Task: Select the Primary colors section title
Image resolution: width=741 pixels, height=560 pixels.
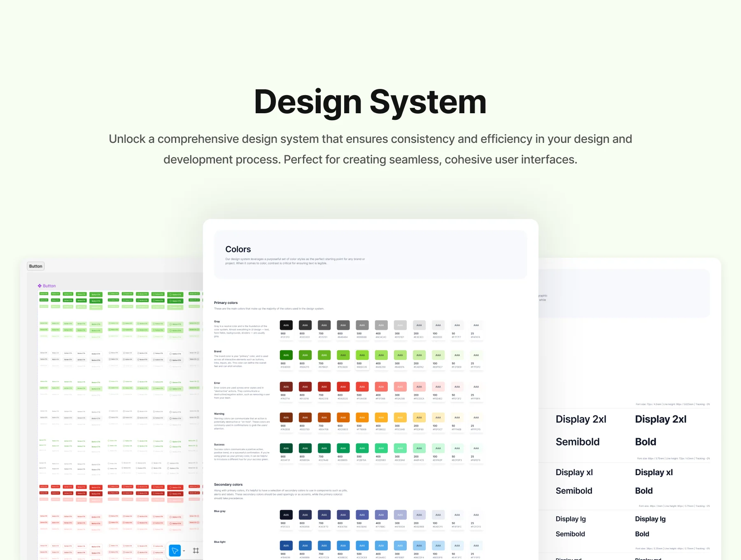Action: pos(226,303)
